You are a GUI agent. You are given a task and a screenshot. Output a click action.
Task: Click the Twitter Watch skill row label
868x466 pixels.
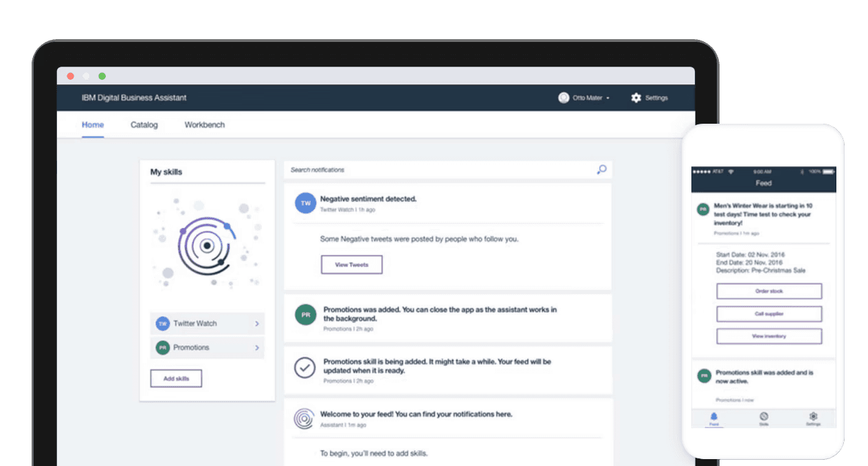click(x=195, y=323)
